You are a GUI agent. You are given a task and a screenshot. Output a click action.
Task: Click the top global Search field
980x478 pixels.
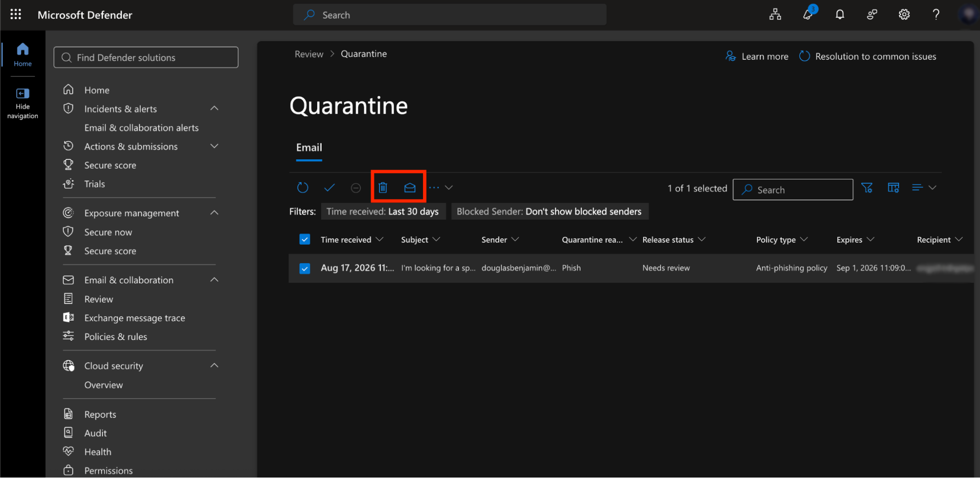(x=450, y=15)
